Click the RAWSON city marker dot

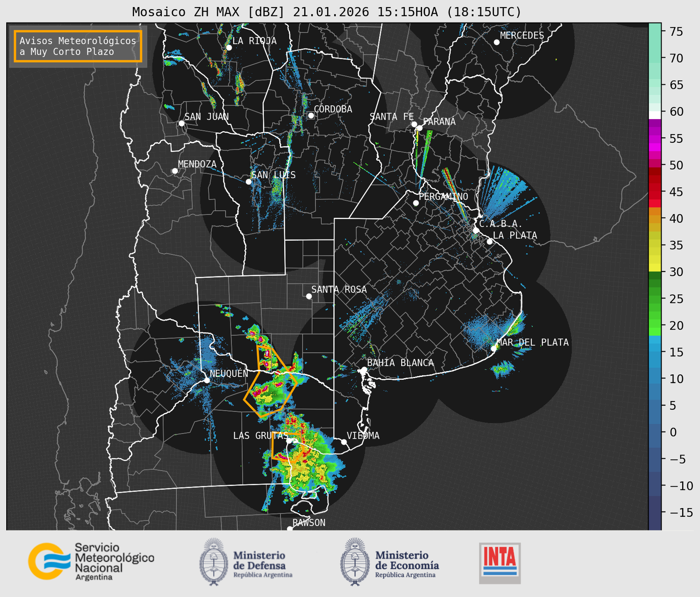click(290, 528)
